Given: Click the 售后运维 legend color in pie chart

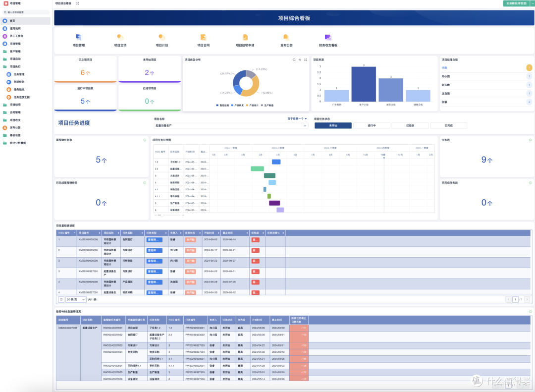Looking at the screenshot, I should coord(217,106).
